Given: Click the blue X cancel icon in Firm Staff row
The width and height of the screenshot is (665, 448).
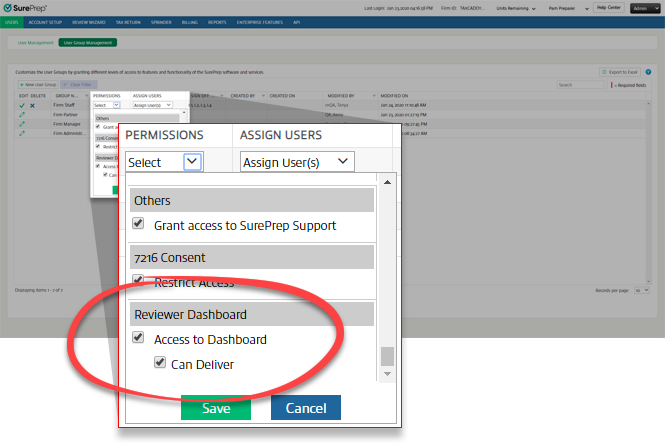Looking at the screenshot, I should [31, 104].
